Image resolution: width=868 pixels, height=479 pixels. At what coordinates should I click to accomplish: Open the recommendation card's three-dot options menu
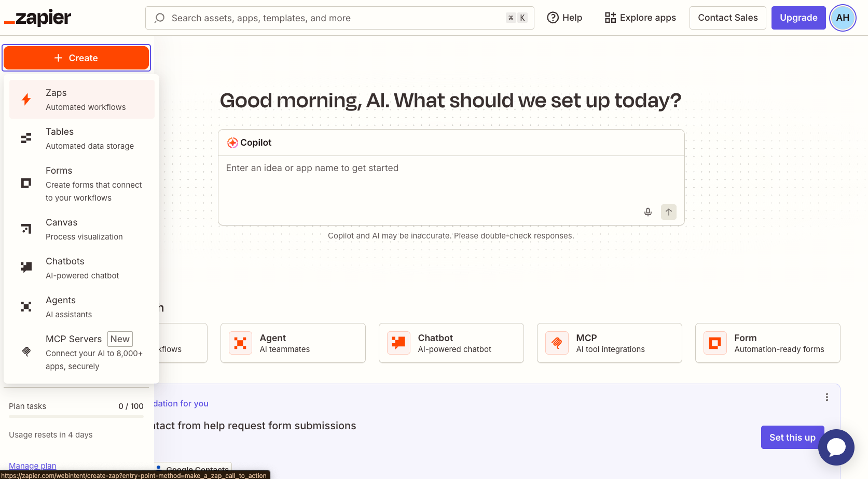(x=827, y=397)
